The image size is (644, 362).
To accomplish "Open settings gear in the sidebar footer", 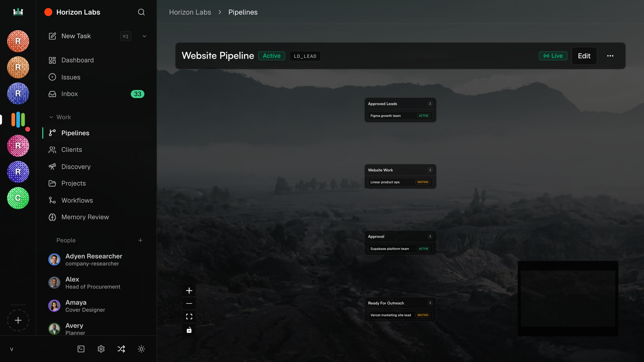I will tap(101, 349).
